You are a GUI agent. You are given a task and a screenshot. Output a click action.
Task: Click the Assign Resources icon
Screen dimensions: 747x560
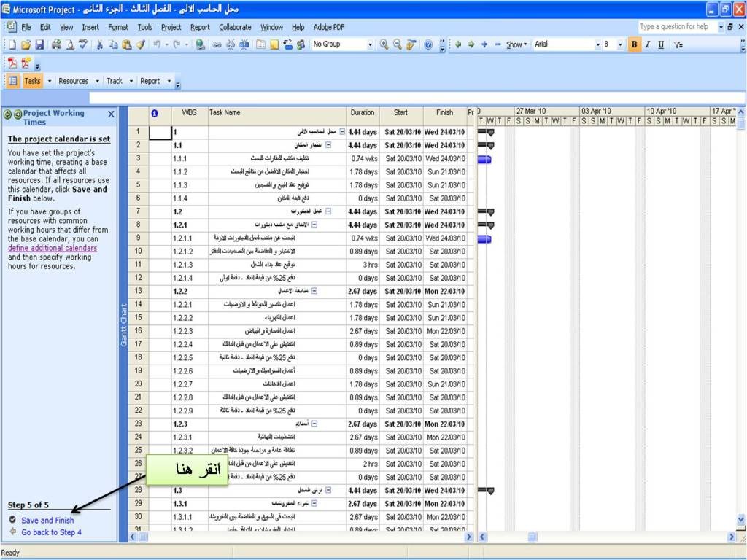(301, 44)
